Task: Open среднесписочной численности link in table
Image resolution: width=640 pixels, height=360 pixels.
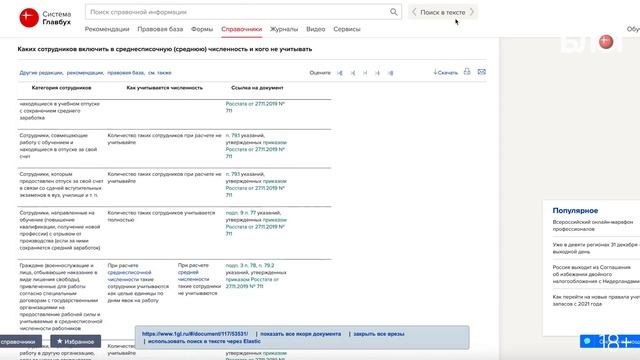Action: pos(129,276)
